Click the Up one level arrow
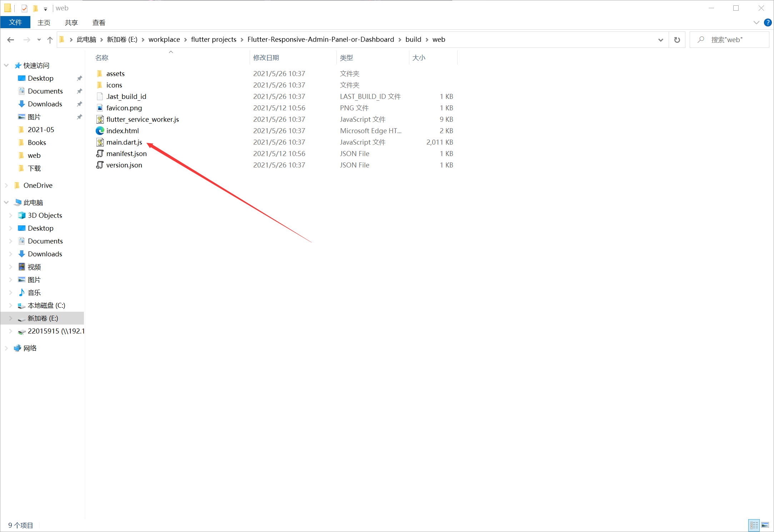Image resolution: width=774 pixels, height=532 pixels. point(50,40)
